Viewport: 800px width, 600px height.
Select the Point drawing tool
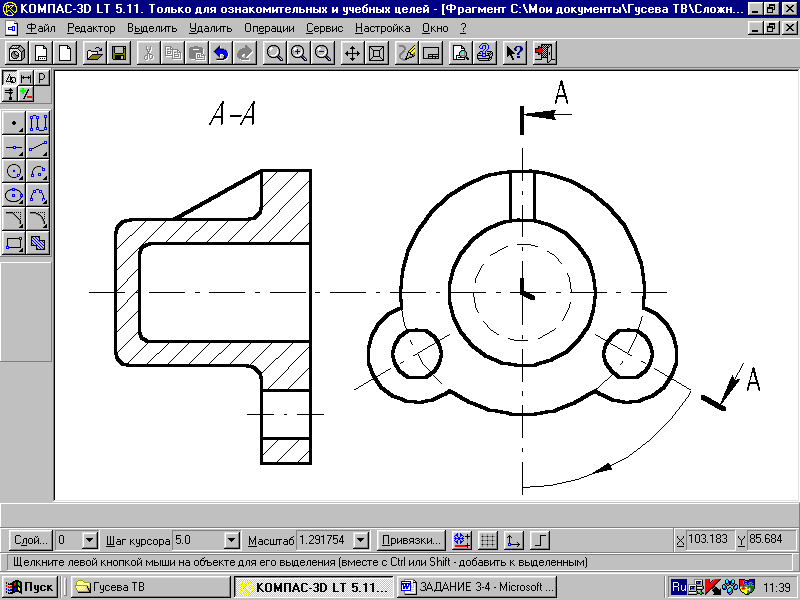(x=14, y=123)
